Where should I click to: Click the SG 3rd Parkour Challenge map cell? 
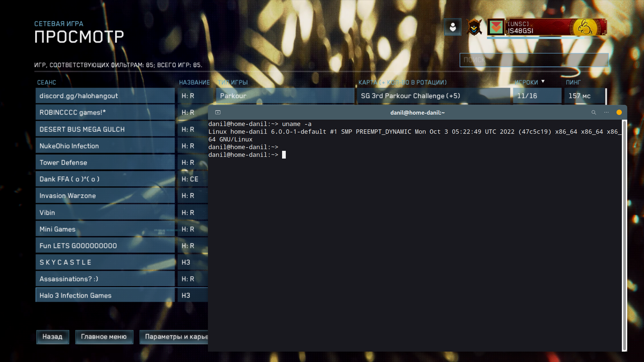[x=433, y=96]
